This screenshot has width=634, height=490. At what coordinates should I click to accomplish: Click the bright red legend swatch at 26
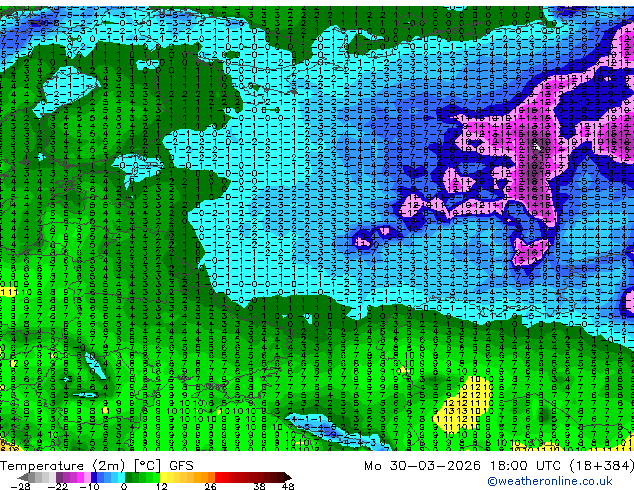tap(218, 477)
